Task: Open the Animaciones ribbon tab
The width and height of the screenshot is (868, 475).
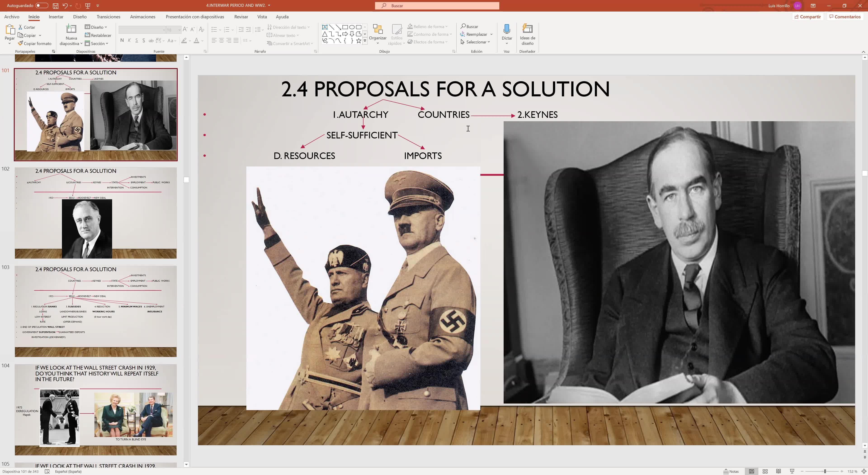Action: coord(143,17)
